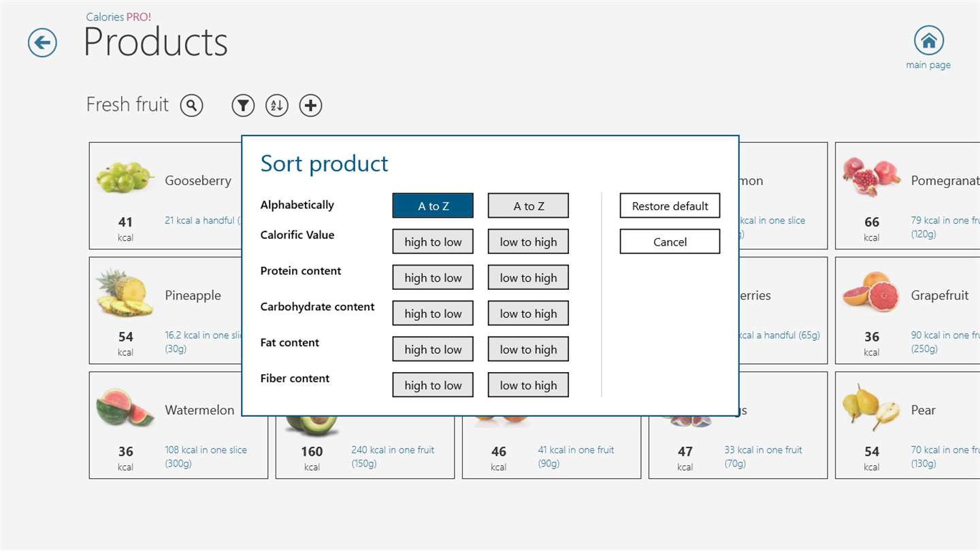Sort Calorific Value high to low

pos(433,242)
